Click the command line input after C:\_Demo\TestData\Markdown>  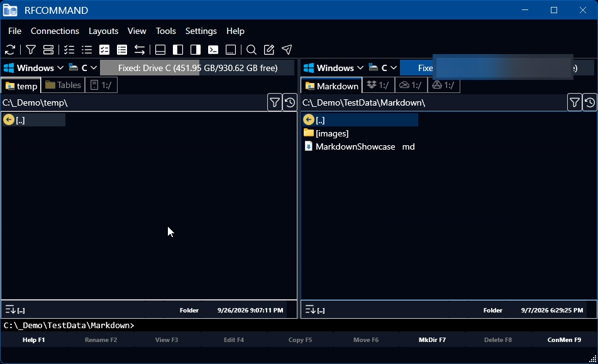point(365,325)
